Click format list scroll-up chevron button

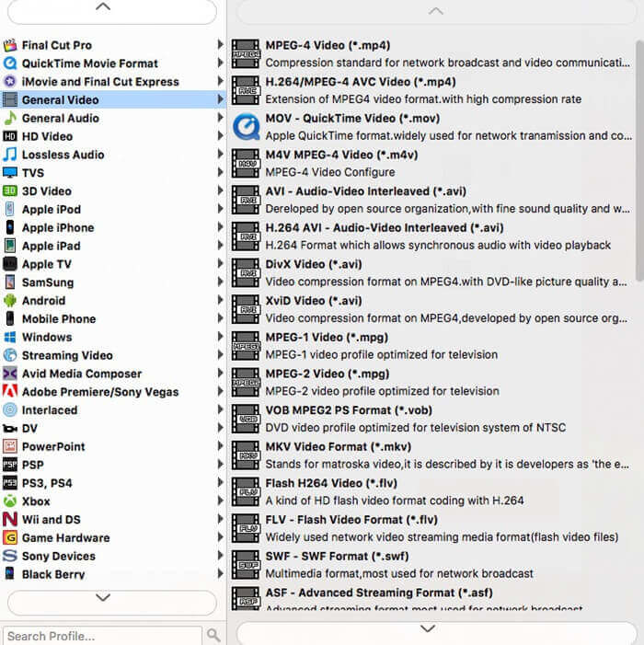436,12
